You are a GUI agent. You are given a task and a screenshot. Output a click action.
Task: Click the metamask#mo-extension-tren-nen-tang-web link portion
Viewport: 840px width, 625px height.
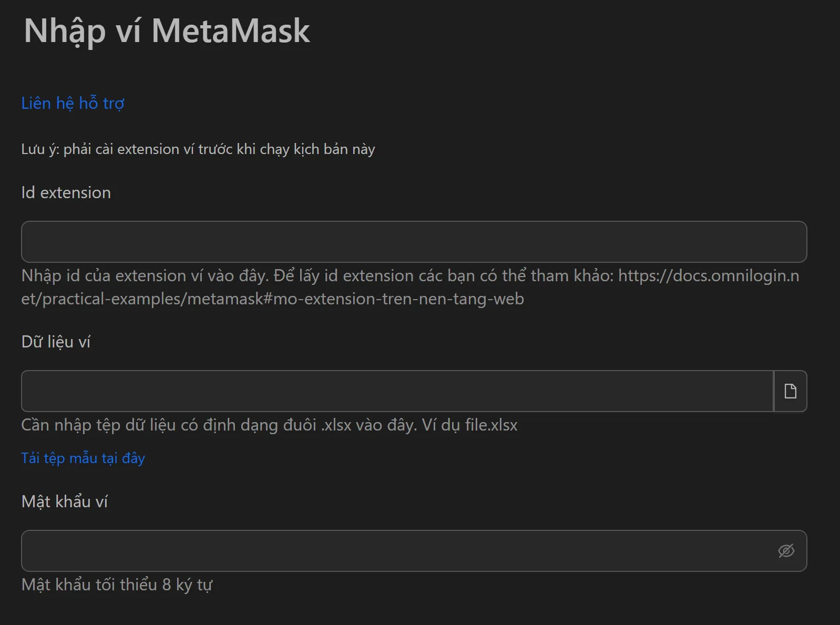point(272,299)
